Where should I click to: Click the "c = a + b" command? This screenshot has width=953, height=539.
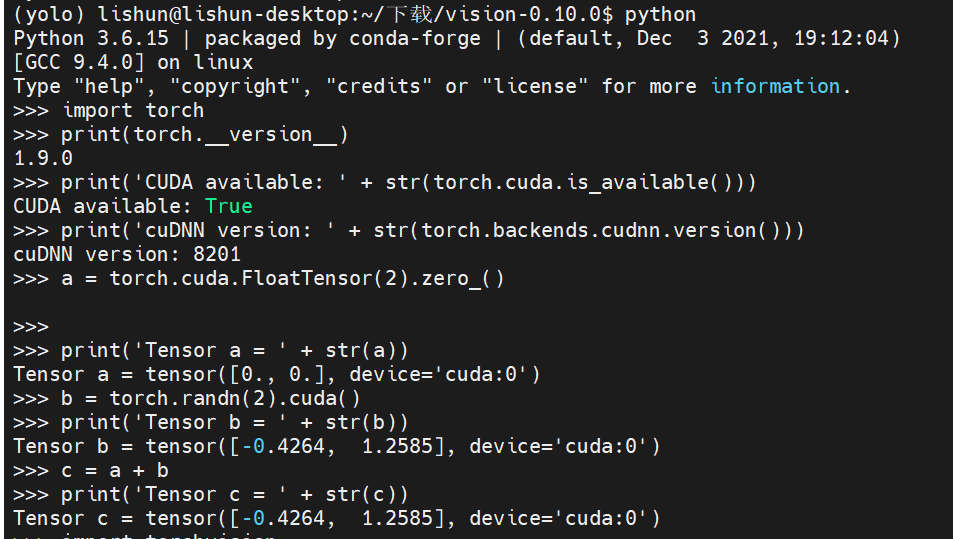(115, 470)
